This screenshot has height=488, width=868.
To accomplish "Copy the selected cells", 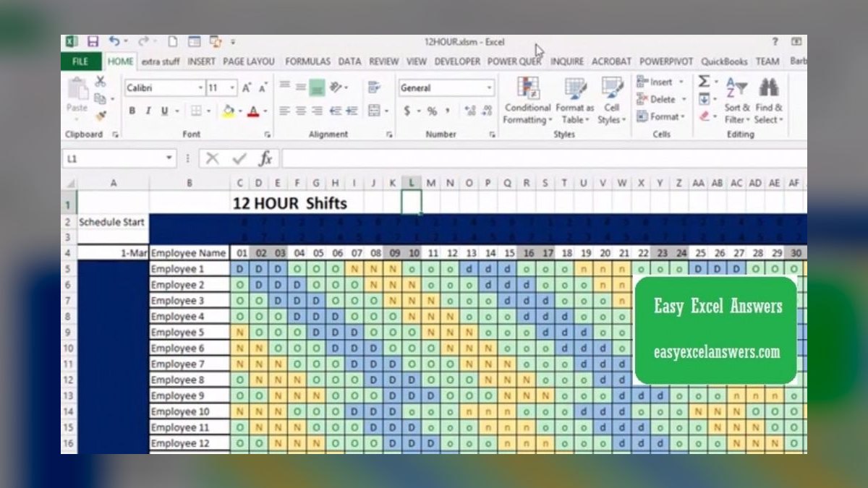I will coord(99,98).
